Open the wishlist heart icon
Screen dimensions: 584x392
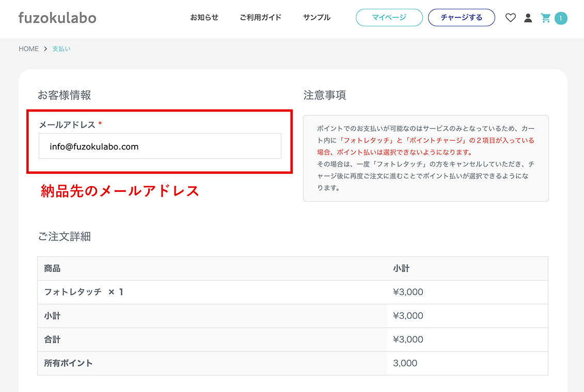click(x=510, y=18)
